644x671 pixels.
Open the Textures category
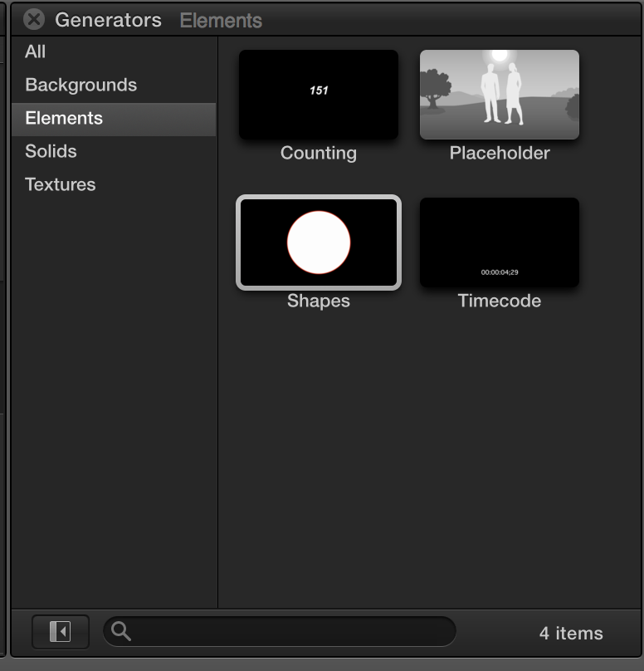pyautogui.click(x=61, y=184)
